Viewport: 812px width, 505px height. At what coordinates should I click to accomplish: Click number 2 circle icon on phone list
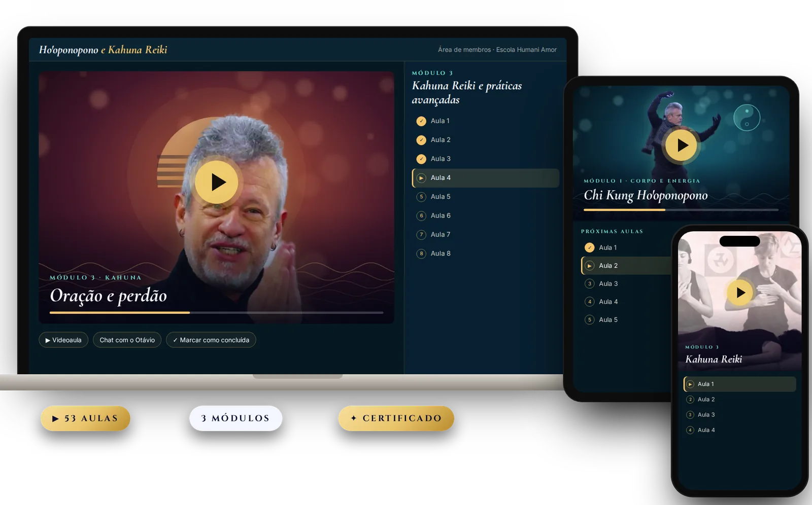pos(690,400)
